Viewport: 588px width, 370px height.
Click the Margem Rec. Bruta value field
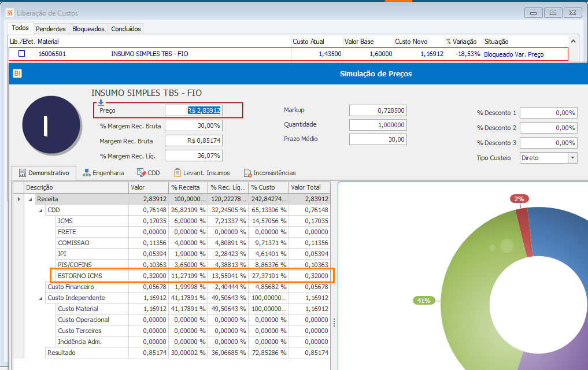pos(194,140)
